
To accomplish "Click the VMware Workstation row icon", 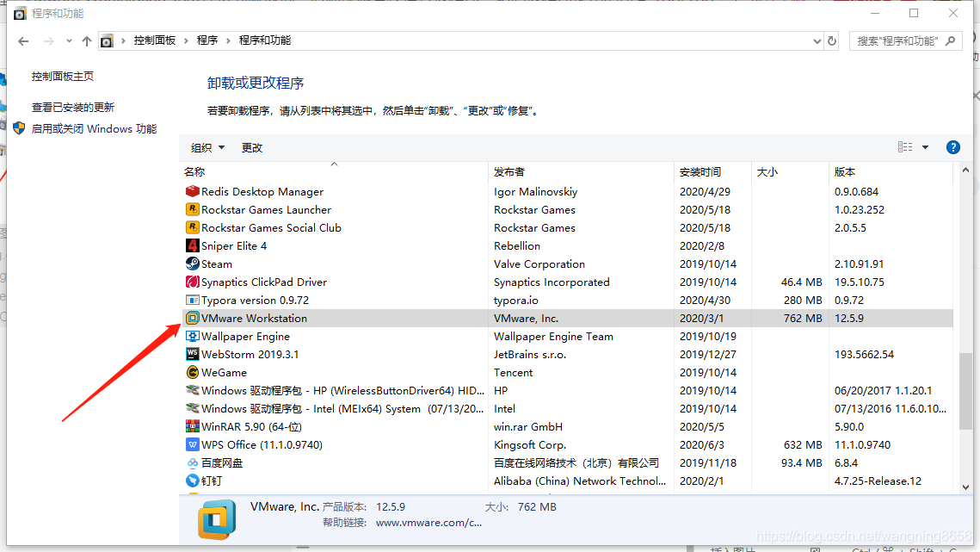I will coord(193,319).
